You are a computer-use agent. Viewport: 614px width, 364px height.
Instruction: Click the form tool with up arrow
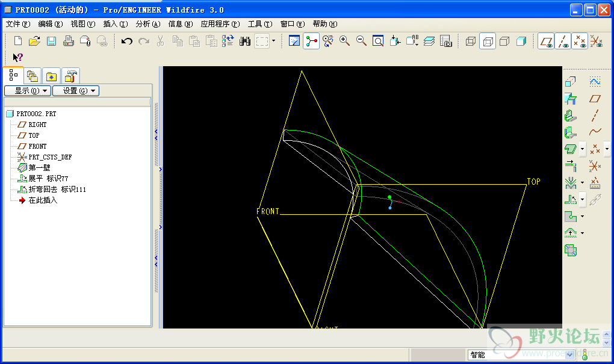571,233
